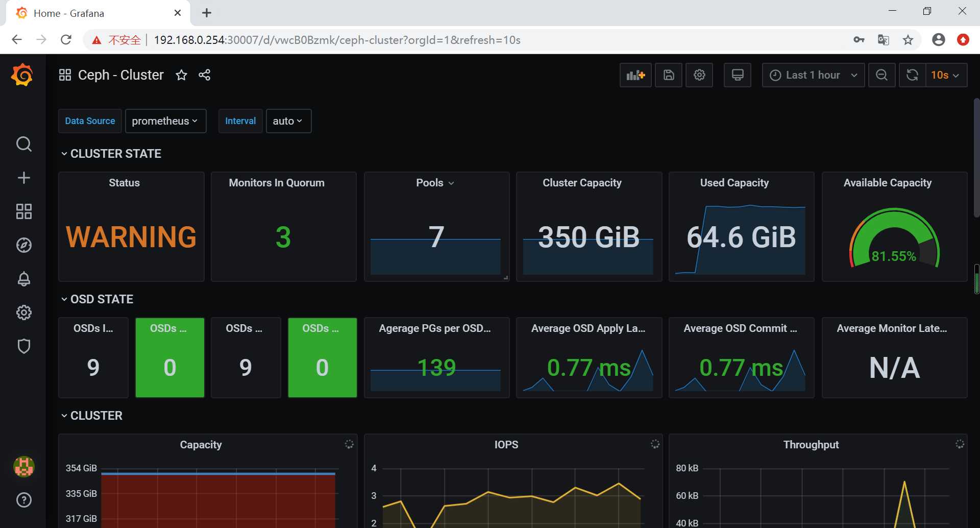
Task: Open the search magnifier in sidebar
Action: click(x=24, y=144)
